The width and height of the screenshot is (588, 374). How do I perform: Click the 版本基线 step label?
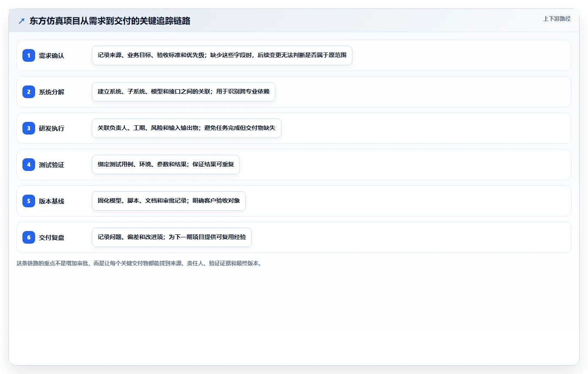point(52,201)
